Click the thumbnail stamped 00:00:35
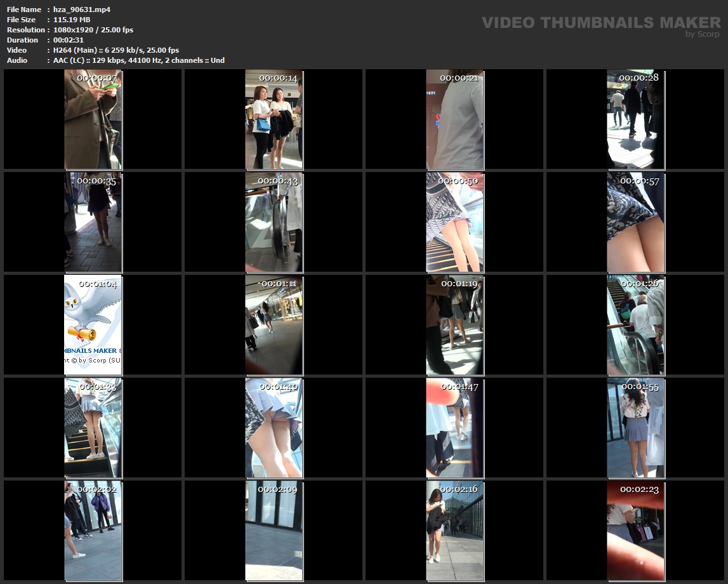The height and width of the screenshot is (584, 728). [93, 222]
